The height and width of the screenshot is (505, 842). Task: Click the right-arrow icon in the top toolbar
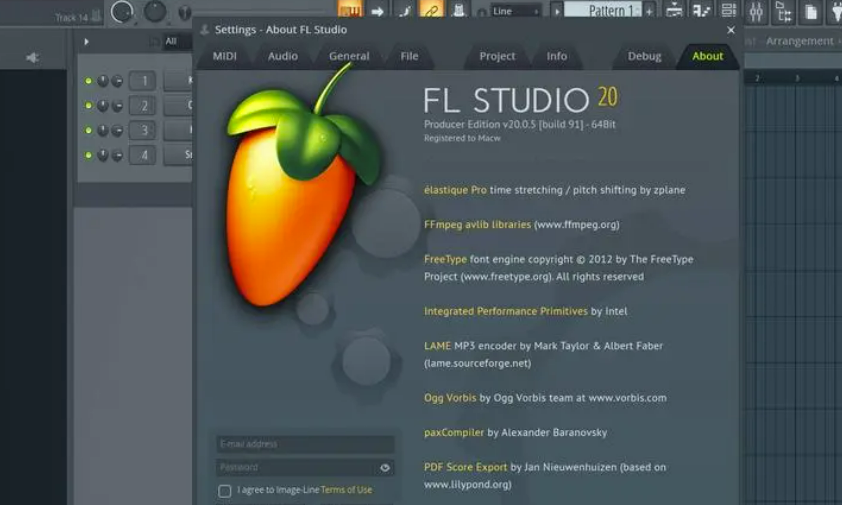pos(378,11)
